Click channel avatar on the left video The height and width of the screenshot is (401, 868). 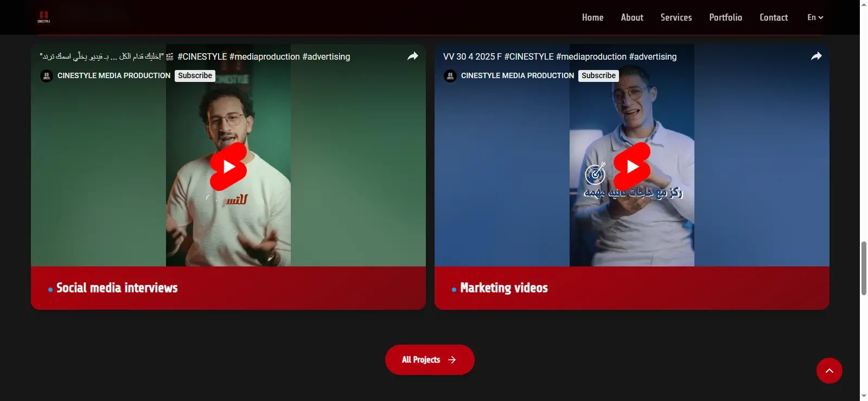point(47,76)
